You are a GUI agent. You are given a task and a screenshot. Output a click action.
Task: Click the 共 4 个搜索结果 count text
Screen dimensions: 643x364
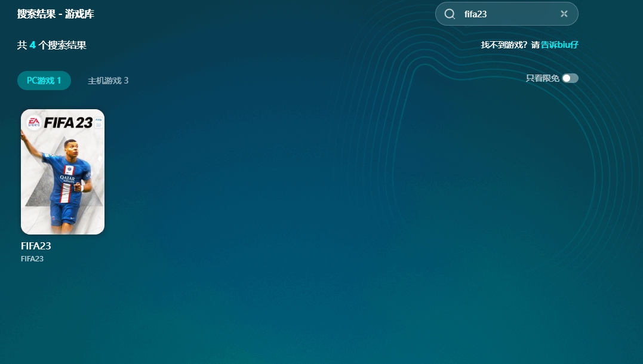click(52, 45)
